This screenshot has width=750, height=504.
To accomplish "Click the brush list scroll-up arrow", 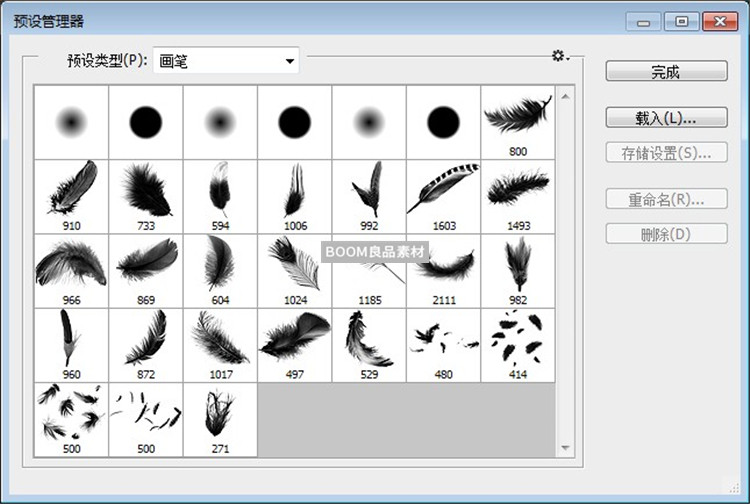I will (565, 97).
